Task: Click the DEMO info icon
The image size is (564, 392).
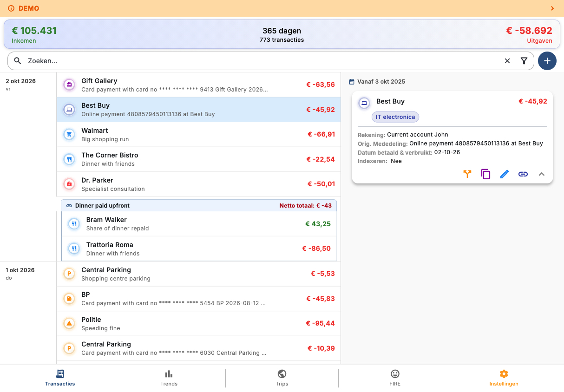Action: coord(12,8)
